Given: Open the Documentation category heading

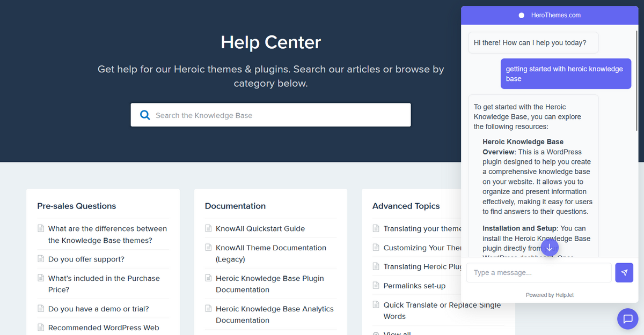Looking at the screenshot, I should (x=235, y=206).
